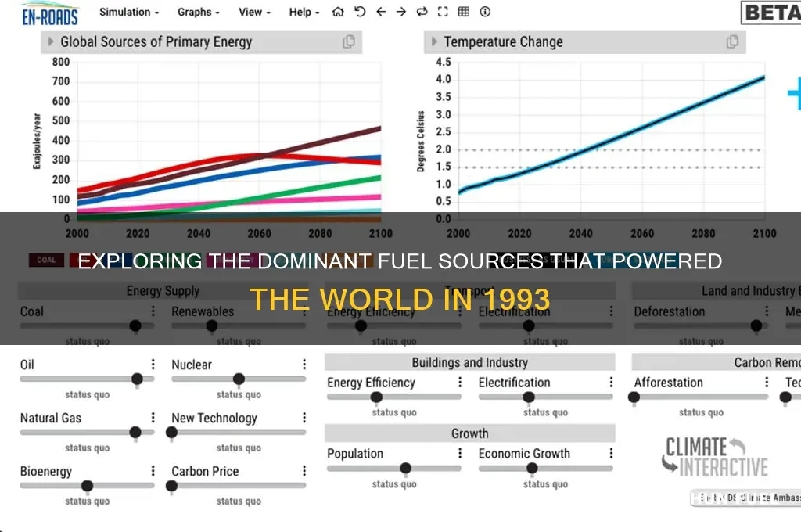Screen dimensions: 801x532
Task: Open Natural Gas options menu
Action: coord(153,418)
